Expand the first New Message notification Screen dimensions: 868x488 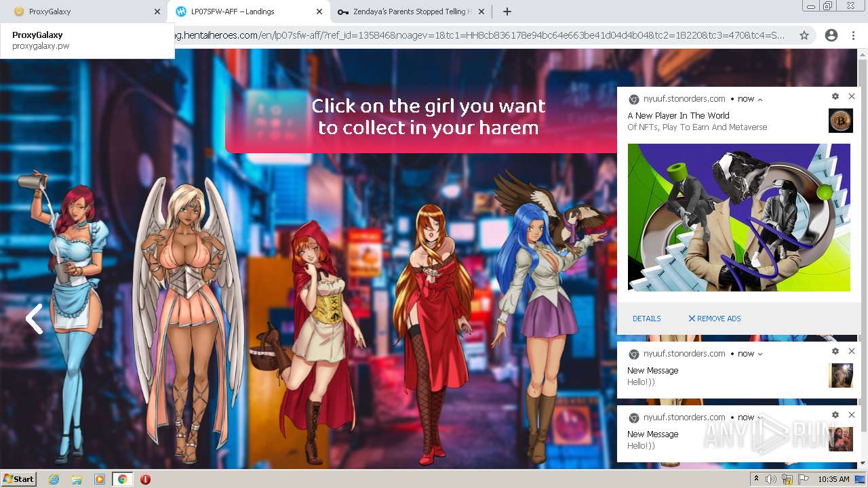(x=760, y=354)
